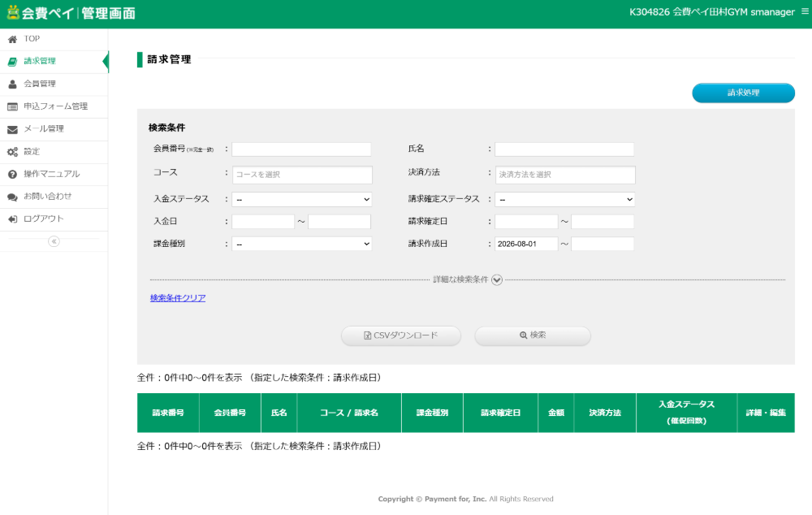Click the 金額 column header

[x=556, y=413]
